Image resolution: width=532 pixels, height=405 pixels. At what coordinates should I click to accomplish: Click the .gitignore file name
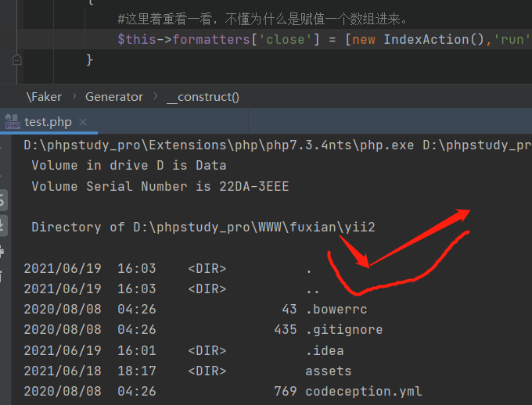[x=344, y=330]
